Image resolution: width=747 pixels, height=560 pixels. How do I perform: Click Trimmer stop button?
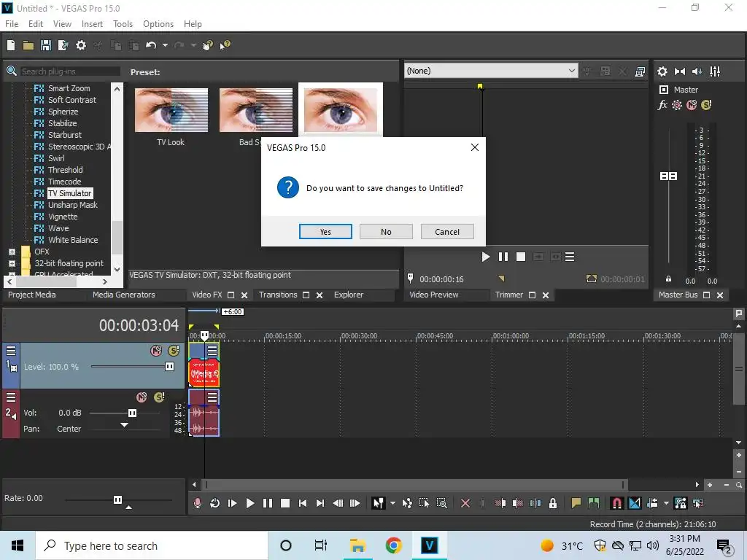(x=521, y=257)
